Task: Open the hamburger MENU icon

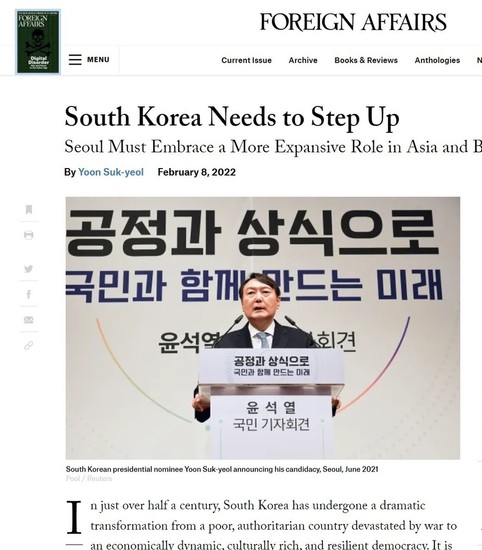Action: (x=75, y=60)
